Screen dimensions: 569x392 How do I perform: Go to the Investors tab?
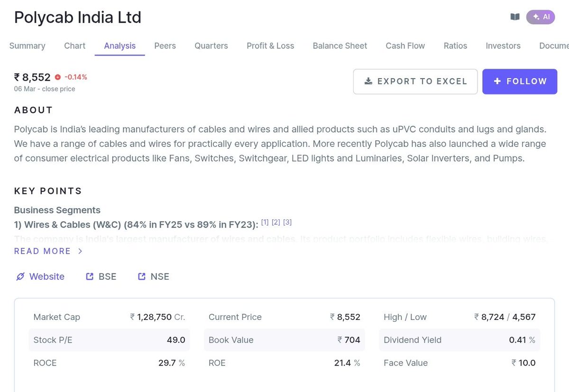coord(503,46)
